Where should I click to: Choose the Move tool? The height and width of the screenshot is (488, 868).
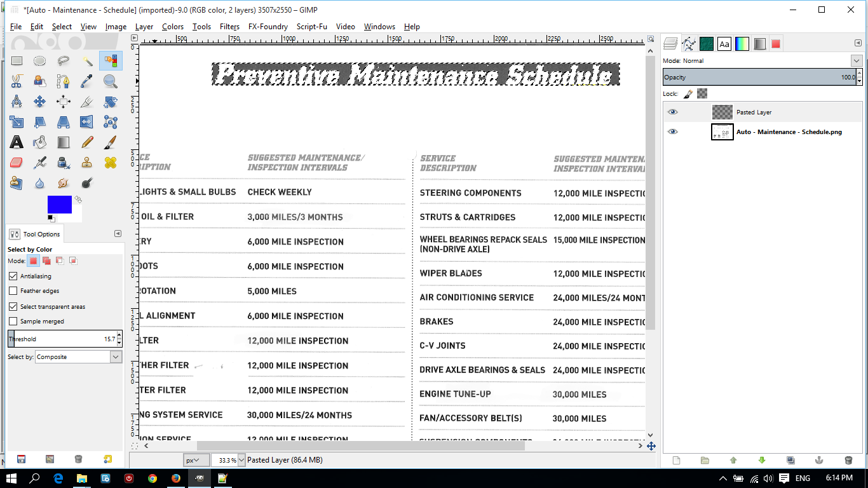pos(39,102)
